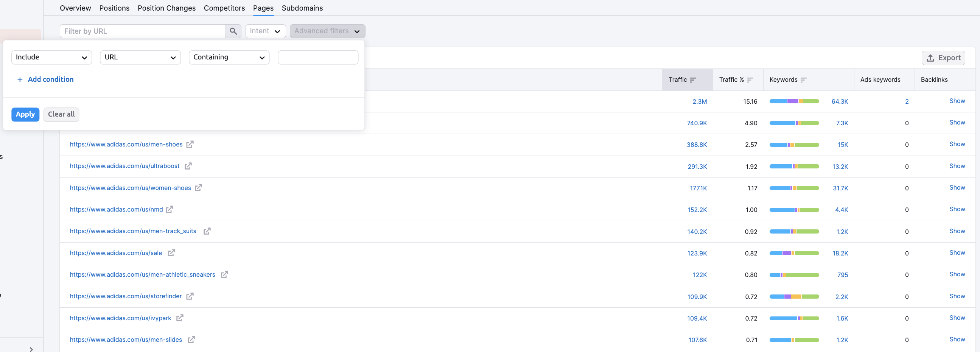Open the men-shoes page link

click(126, 145)
